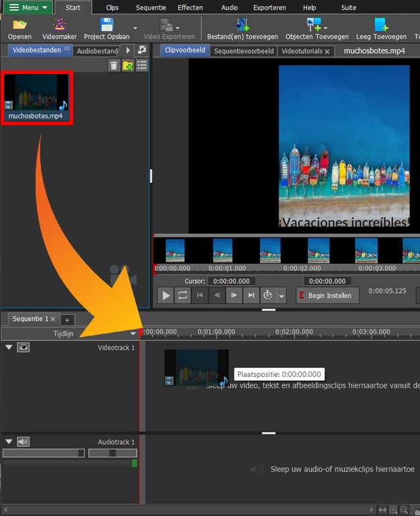Undock the media bin panel
Viewport: 420px width, 516px height.
[142, 50]
